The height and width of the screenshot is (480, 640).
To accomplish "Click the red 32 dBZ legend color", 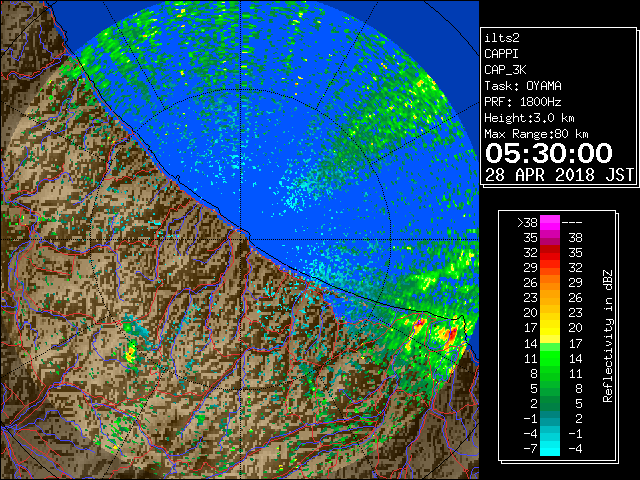I will 550,253.
